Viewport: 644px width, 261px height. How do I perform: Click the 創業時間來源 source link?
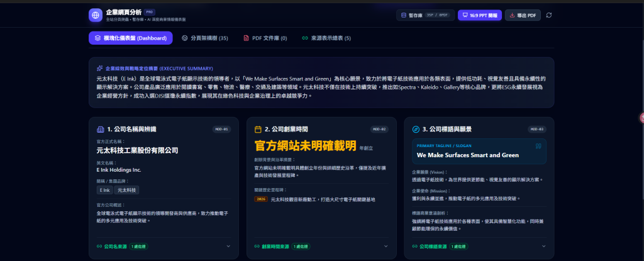point(275,247)
